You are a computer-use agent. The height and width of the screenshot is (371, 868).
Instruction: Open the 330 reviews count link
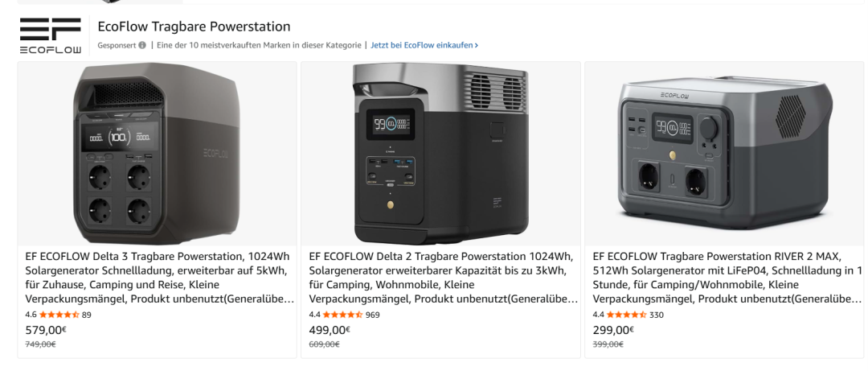click(657, 315)
